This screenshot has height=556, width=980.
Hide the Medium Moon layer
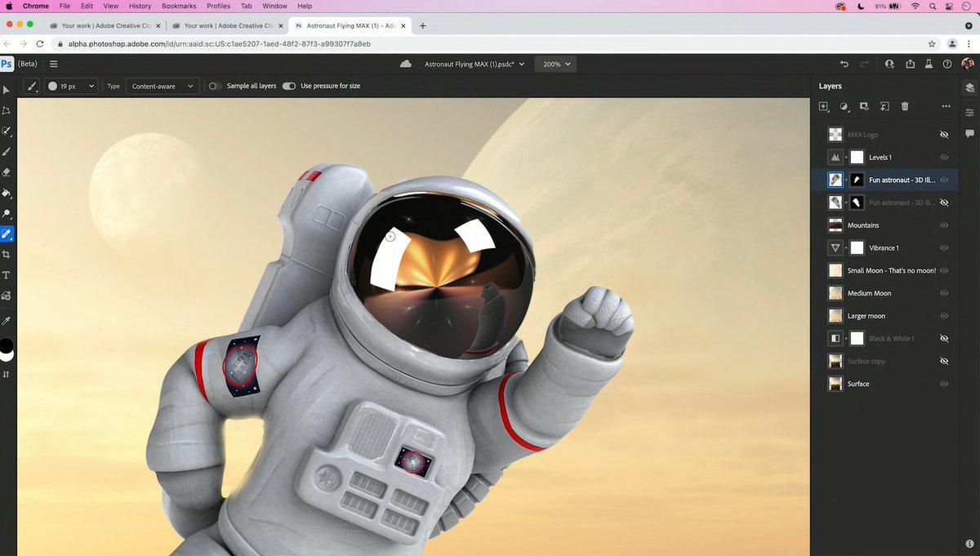(944, 293)
